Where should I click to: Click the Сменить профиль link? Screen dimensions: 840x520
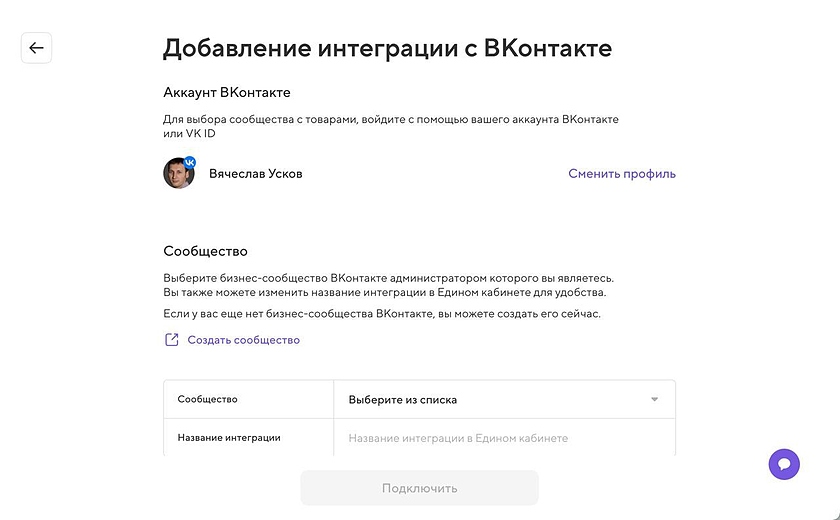click(622, 174)
